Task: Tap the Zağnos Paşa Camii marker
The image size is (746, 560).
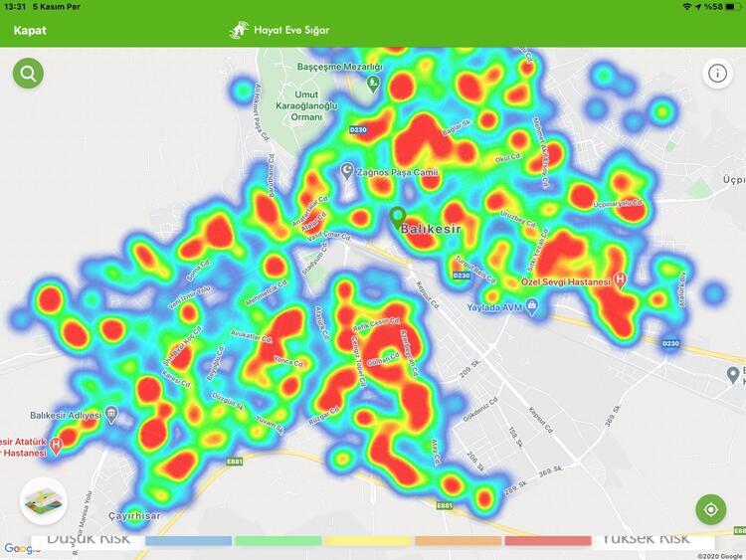Action: tap(347, 172)
